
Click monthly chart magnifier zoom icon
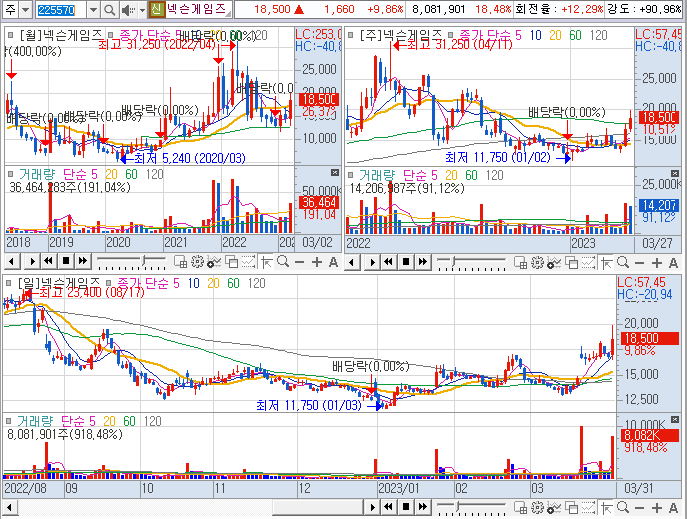(x=283, y=262)
